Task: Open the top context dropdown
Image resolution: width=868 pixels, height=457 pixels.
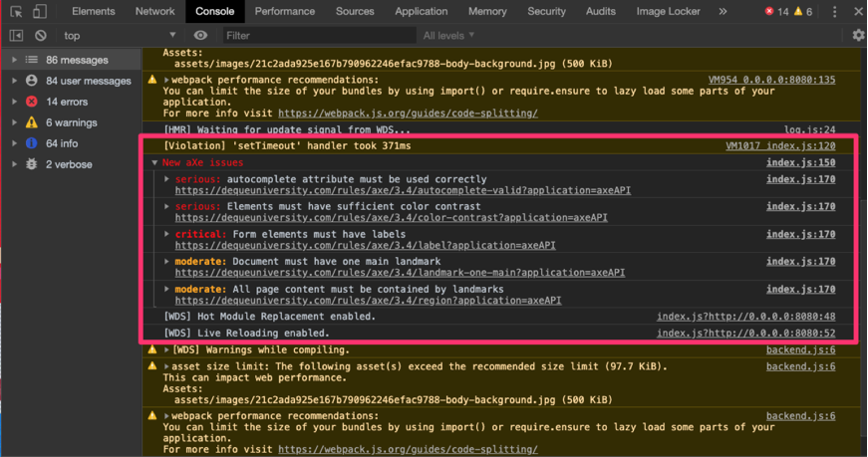Action: coord(119,36)
